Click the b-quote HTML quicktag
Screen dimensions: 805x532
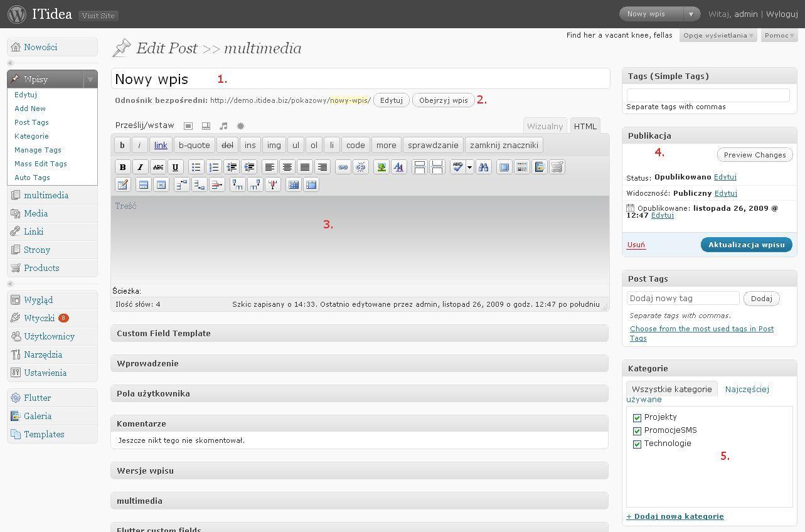(195, 145)
